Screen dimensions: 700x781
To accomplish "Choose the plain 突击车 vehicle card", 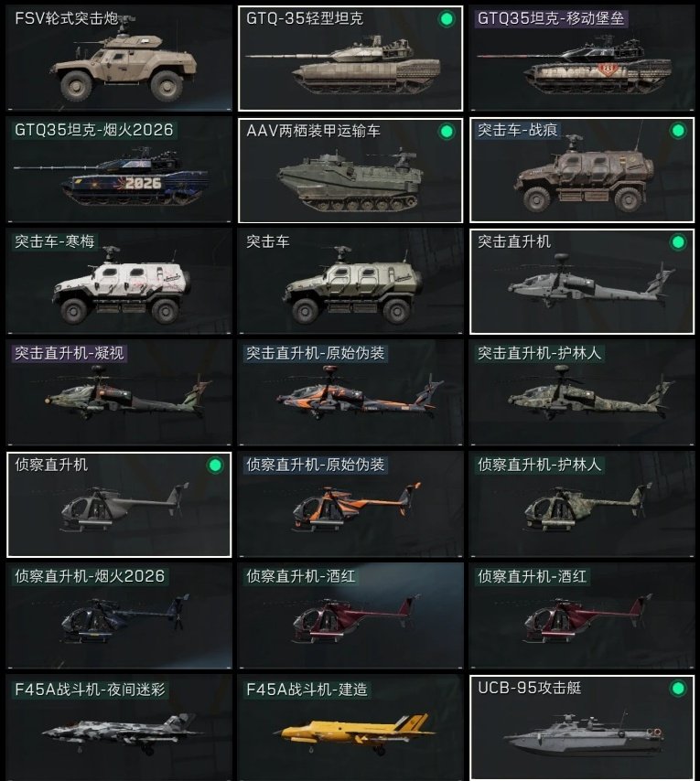I will 350,281.
